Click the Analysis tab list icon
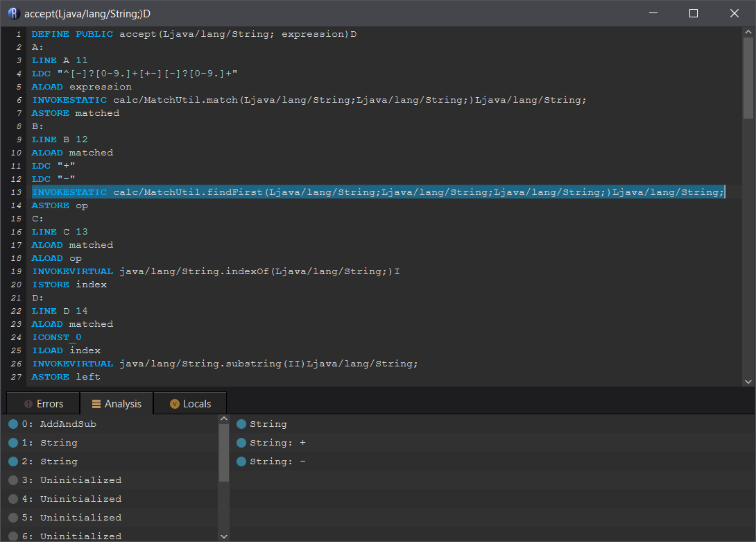This screenshot has width=756, height=542. tap(96, 404)
